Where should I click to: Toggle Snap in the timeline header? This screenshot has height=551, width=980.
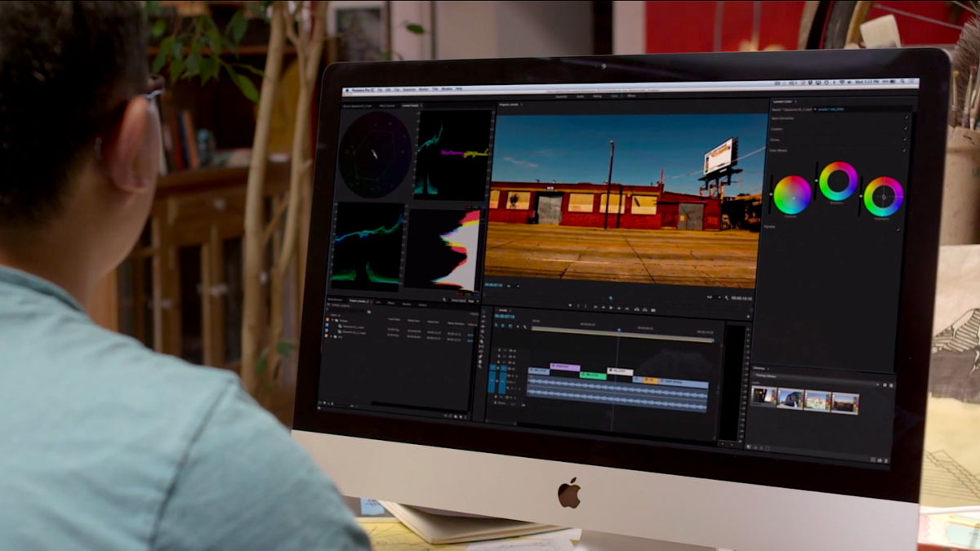(x=503, y=326)
